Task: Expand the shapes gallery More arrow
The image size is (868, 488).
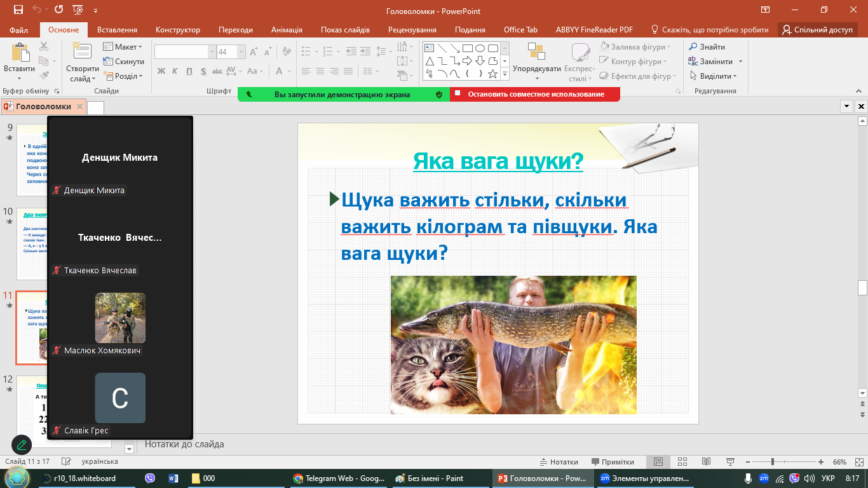Action: click(x=505, y=74)
